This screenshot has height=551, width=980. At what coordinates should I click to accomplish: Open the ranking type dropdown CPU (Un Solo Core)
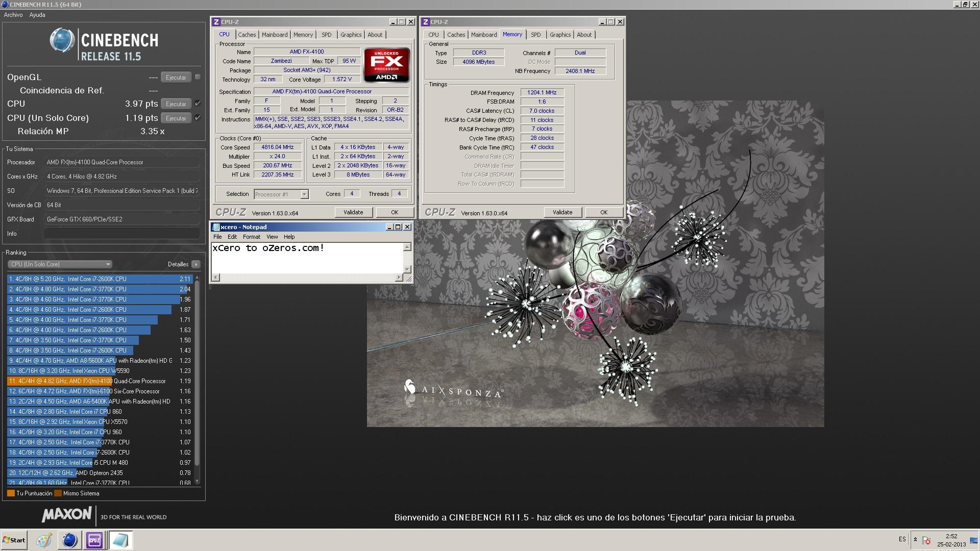point(60,264)
